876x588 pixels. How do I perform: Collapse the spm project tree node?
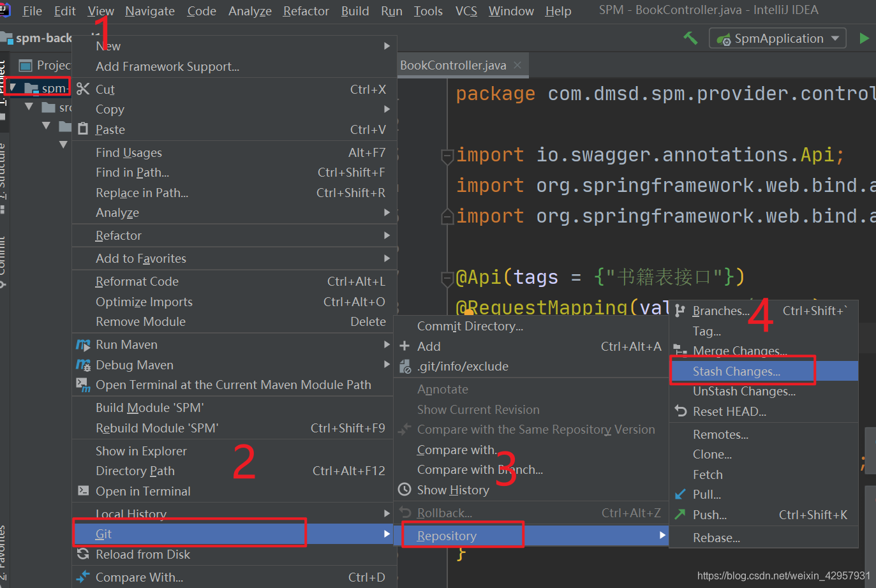(13, 87)
